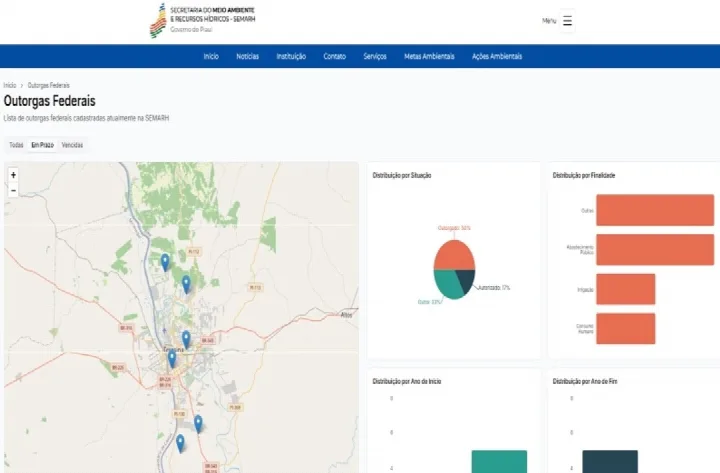
Task: Click the 'Distribuição por Ano de Fim' title
Action: (585, 381)
